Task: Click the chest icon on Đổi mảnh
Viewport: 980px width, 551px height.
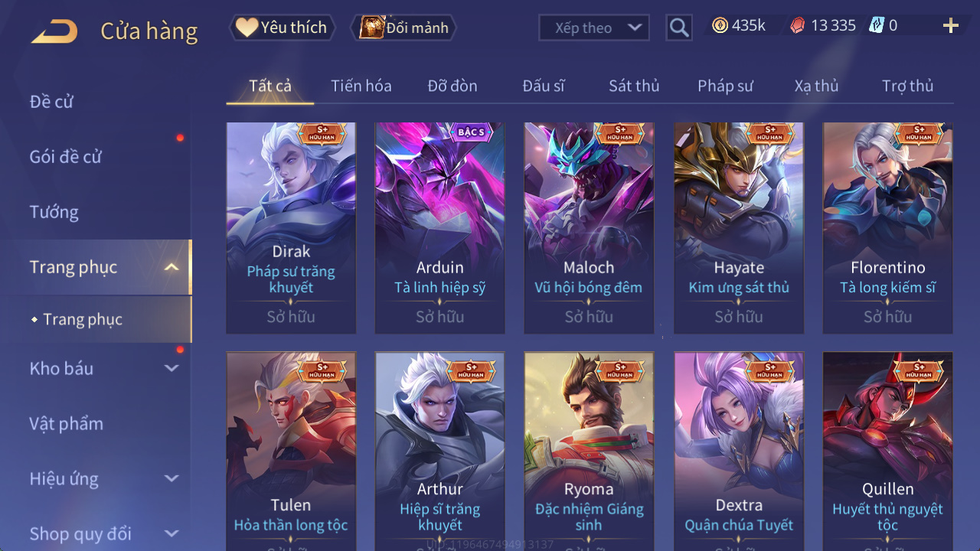Action: click(x=372, y=28)
